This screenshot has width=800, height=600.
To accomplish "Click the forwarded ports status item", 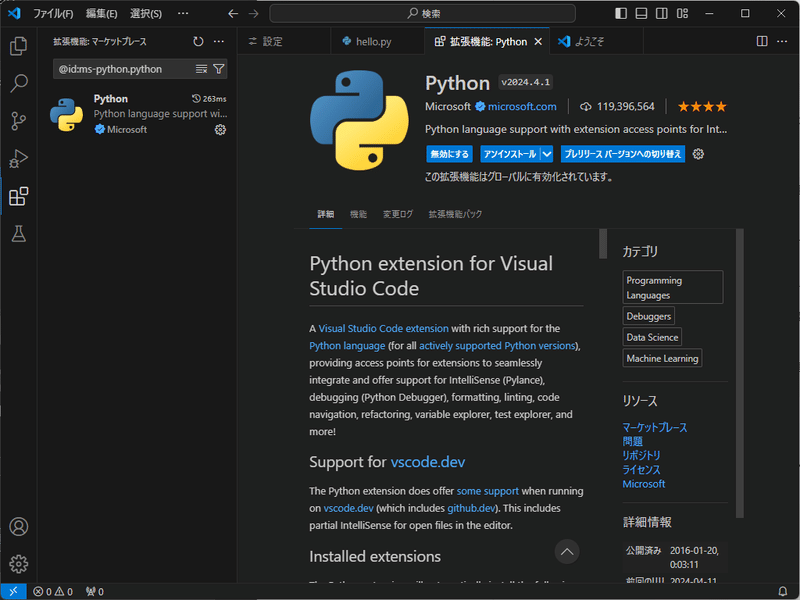I will (95, 591).
